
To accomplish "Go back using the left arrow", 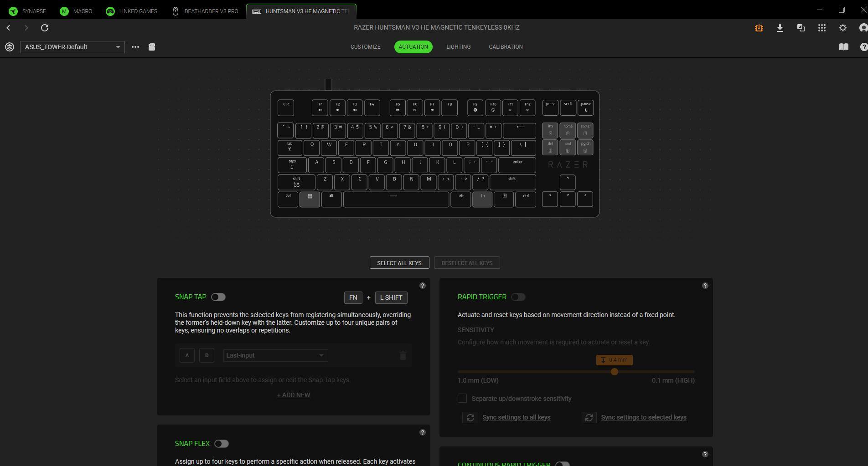I will 8,28.
